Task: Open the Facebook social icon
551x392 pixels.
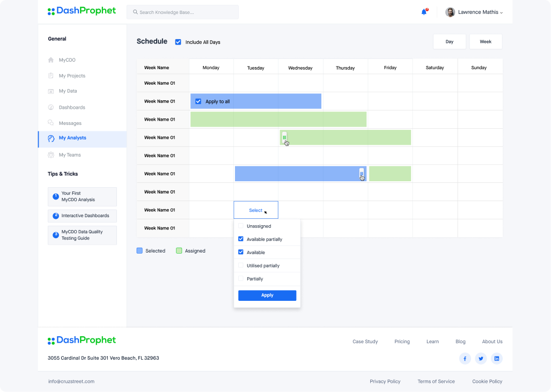Action: coord(465,358)
